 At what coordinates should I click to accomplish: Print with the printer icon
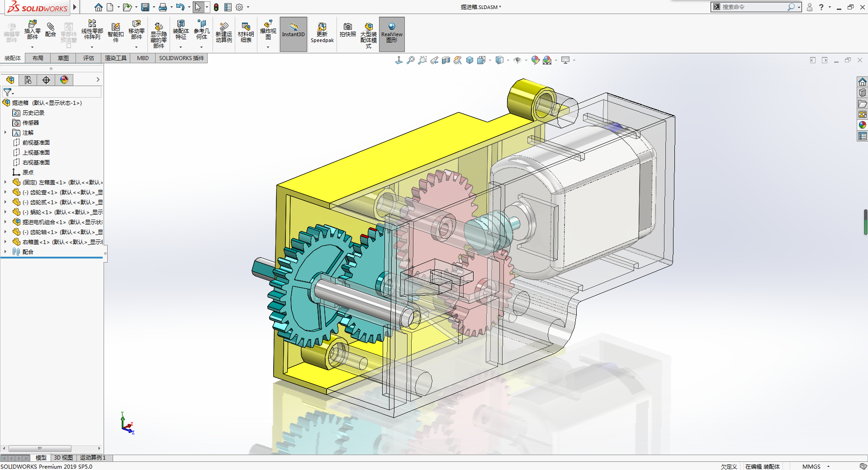tap(163, 7)
